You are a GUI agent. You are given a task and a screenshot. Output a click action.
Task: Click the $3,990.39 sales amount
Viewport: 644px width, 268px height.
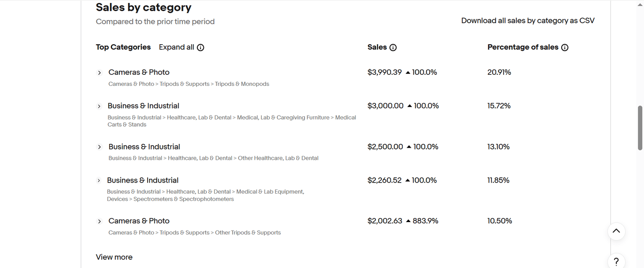(385, 72)
